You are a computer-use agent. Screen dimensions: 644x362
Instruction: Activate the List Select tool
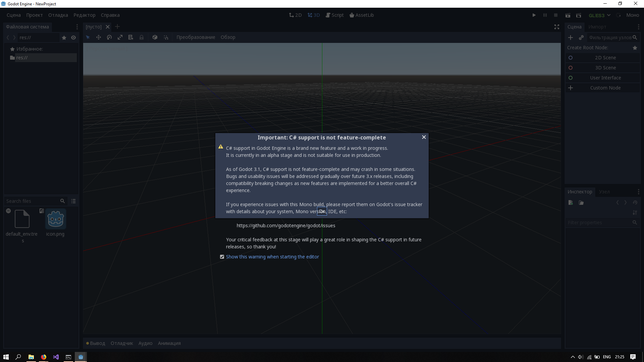coord(130,37)
